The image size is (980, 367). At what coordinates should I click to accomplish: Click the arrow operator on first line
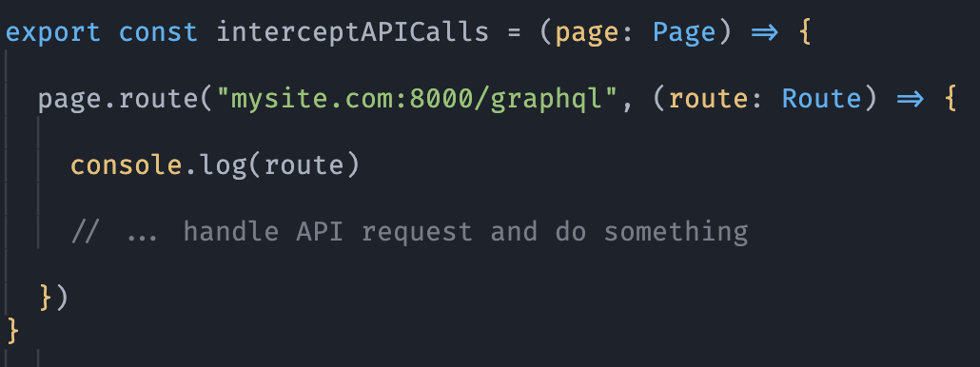click(765, 33)
